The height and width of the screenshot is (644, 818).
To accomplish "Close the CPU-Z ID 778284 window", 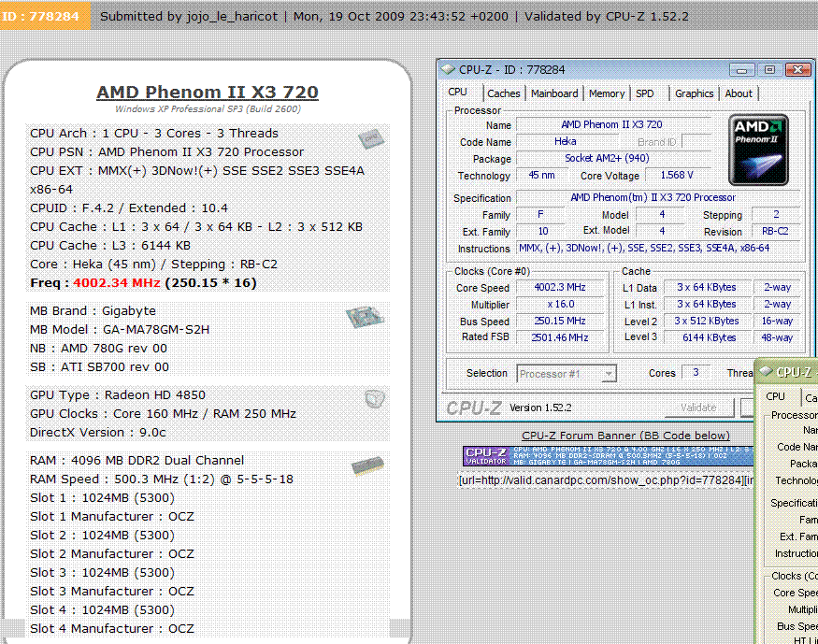I will point(797,70).
